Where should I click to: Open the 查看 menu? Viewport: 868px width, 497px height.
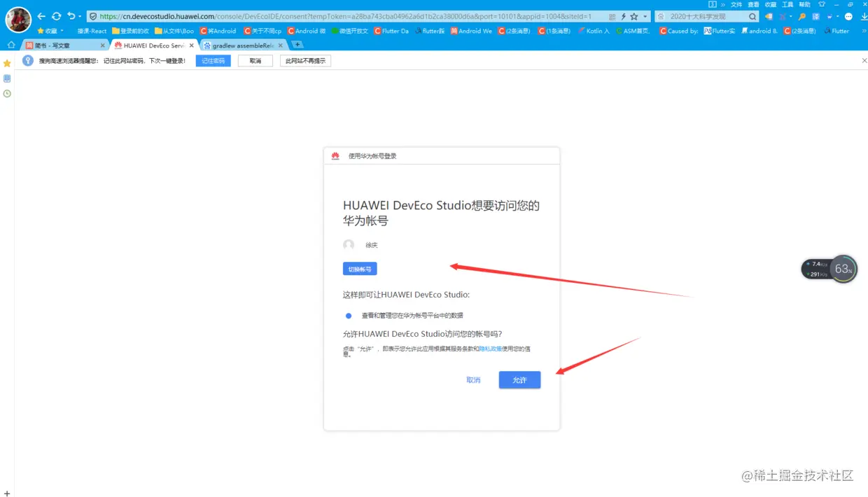pos(753,4)
